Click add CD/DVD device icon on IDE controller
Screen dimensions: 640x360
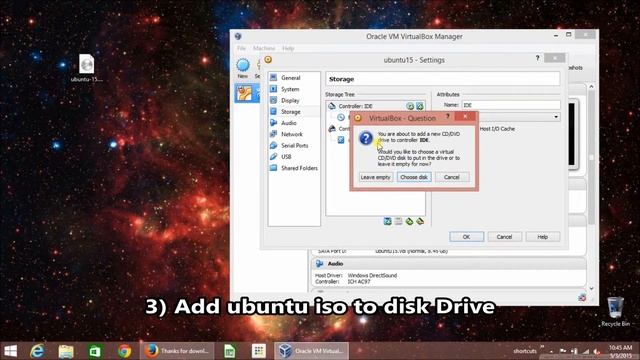[x=410, y=106]
